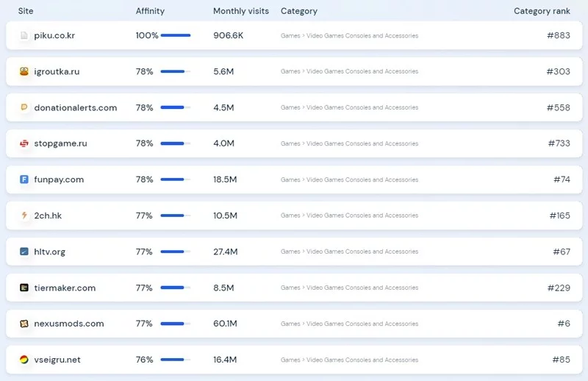Click the stopgame.ru favicon
This screenshot has width=588, height=381.
click(24, 143)
